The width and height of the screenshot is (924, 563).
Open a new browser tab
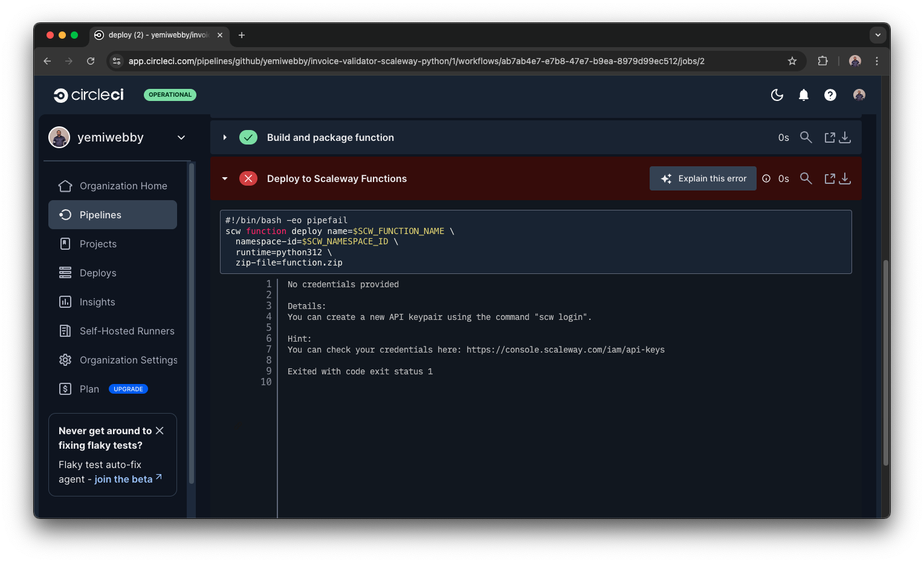[242, 35]
